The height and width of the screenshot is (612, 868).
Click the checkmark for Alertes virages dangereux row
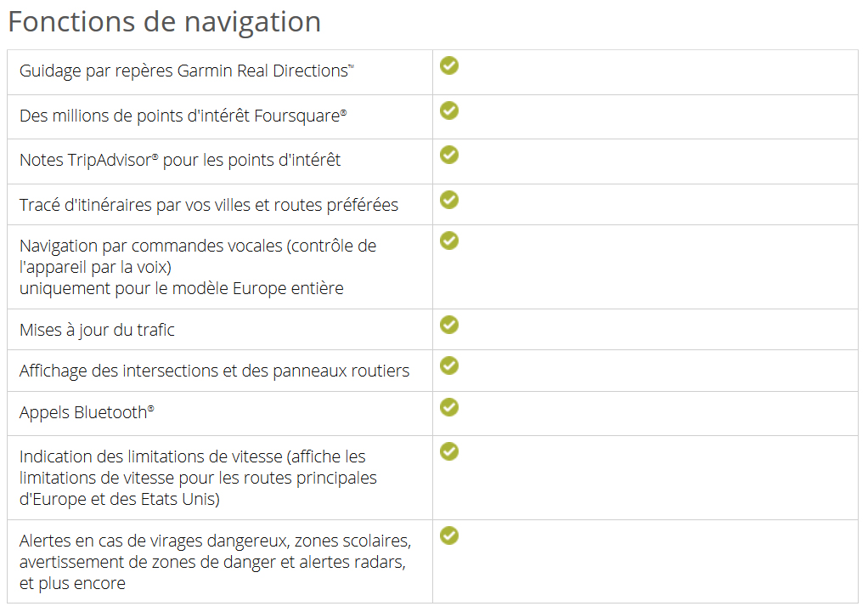(449, 535)
